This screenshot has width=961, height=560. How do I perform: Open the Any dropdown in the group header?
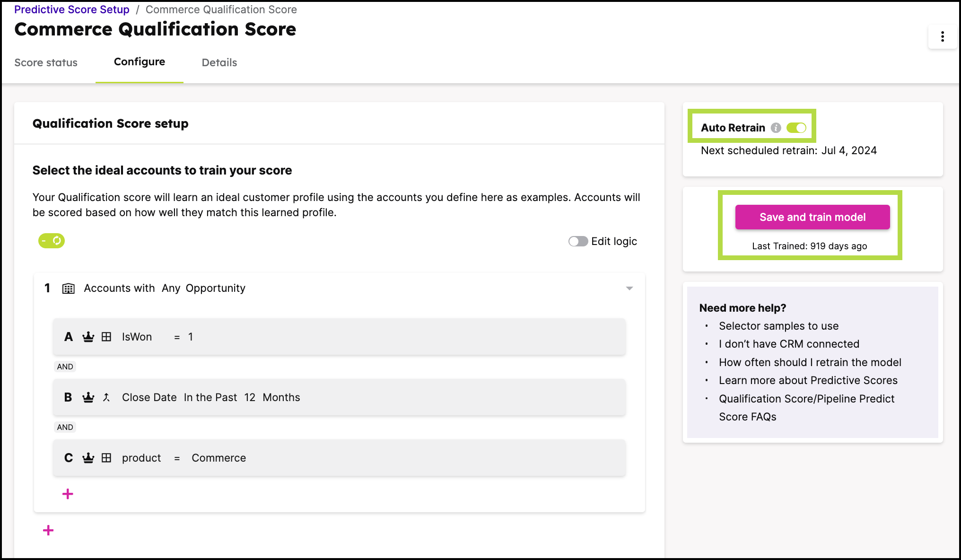[x=171, y=288]
